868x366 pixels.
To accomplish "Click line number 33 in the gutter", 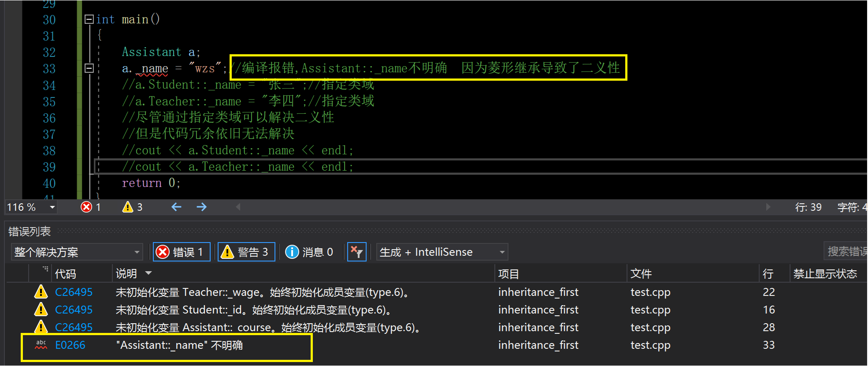I will (49, 69).
